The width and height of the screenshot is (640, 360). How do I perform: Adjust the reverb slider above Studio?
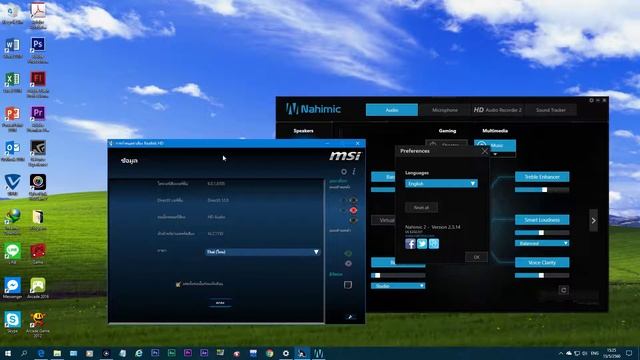tap(398, 276)
